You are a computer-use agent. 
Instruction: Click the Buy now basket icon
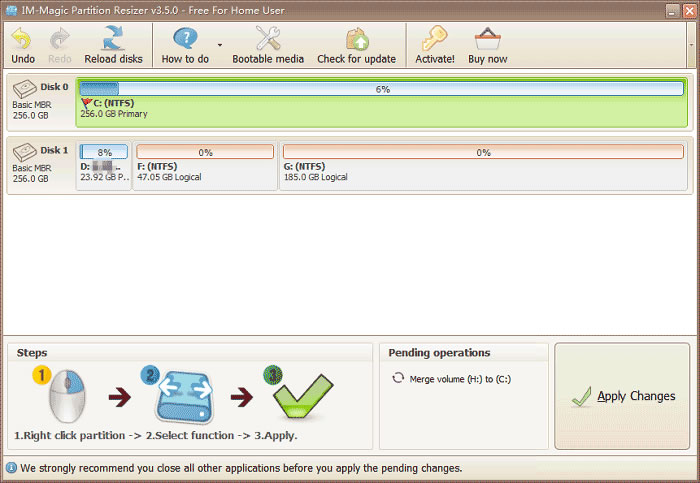[x=488, y=39]
